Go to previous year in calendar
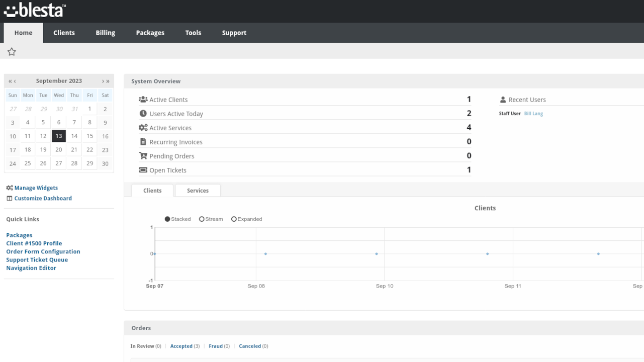The height and width of the screenshot is (362, 644). click(10, 81)
